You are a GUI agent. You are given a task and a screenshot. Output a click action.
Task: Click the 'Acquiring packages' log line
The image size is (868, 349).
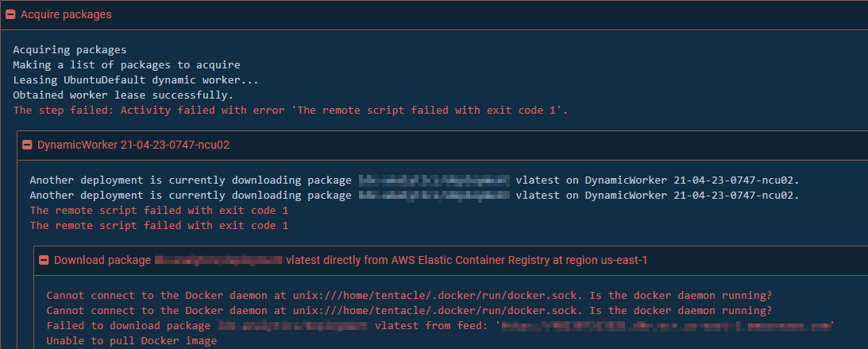70,50
